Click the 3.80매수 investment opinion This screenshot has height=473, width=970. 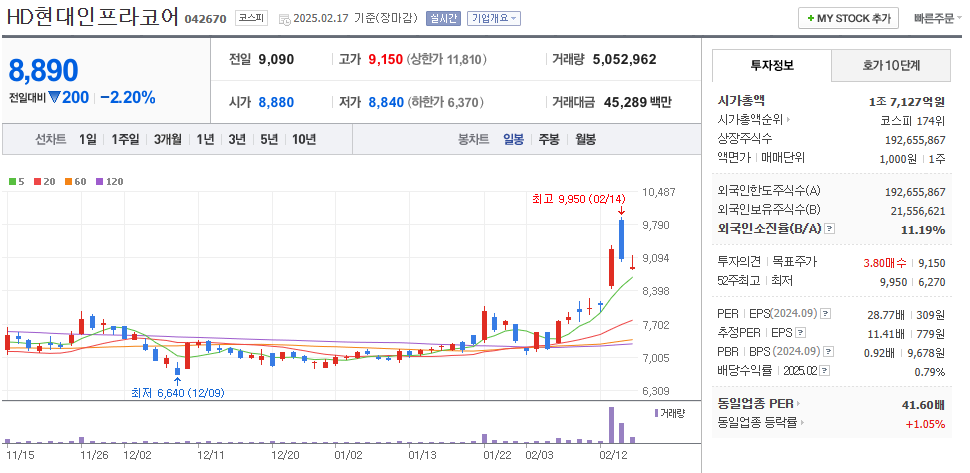(x=885, y=263)
